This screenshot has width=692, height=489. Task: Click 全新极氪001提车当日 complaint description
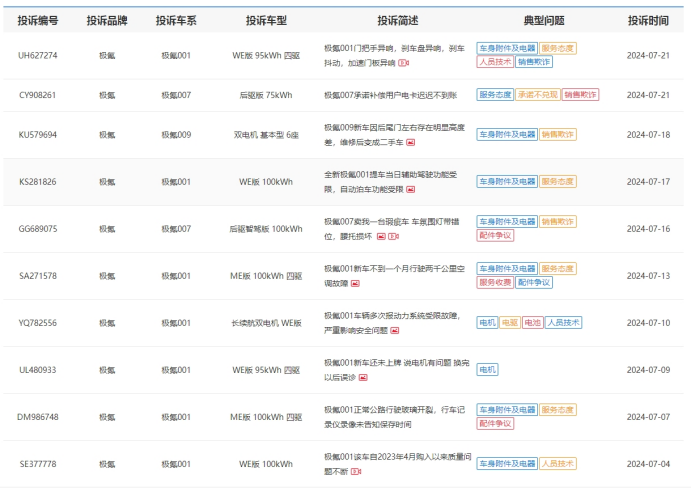point(391,182)
